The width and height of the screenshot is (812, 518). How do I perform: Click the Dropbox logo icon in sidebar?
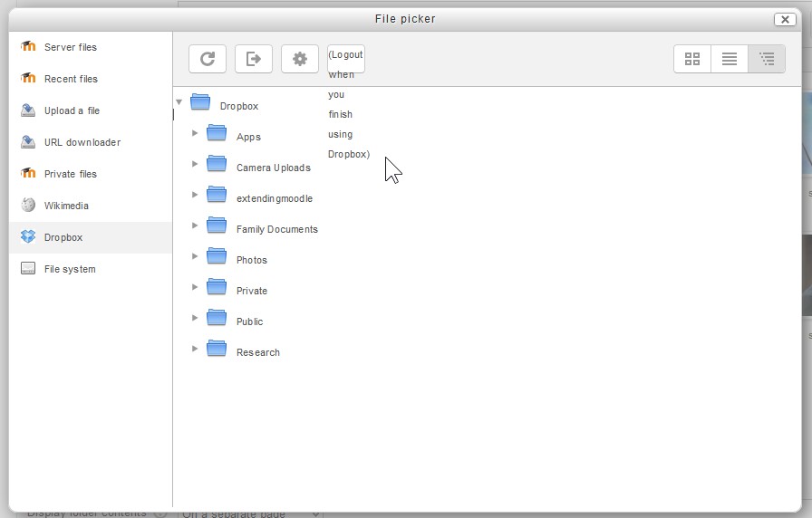pyautogui.click(x=28, y=236)
